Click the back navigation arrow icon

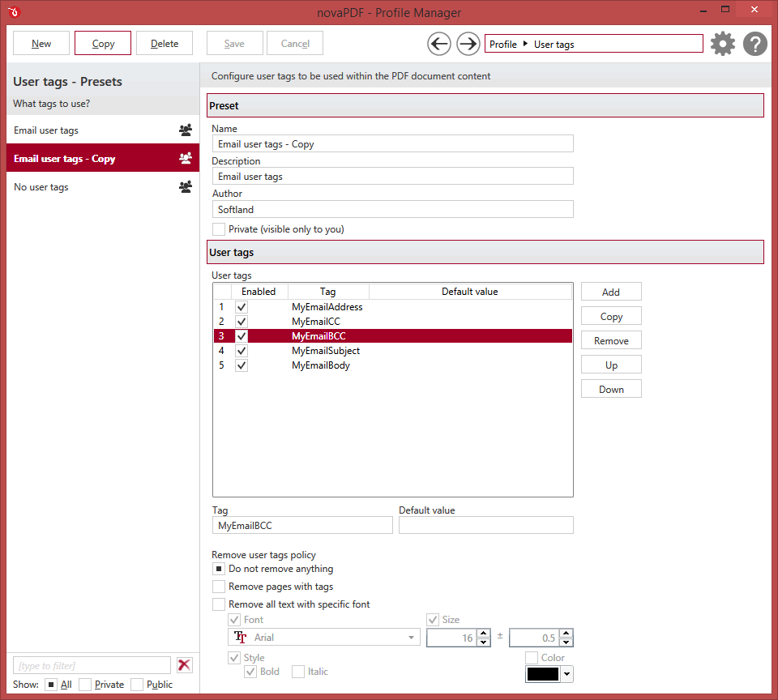pos(439,44)
